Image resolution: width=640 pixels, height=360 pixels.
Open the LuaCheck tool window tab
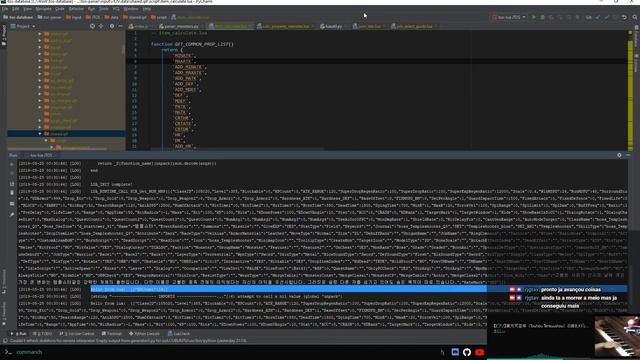[x=178, y=333]
